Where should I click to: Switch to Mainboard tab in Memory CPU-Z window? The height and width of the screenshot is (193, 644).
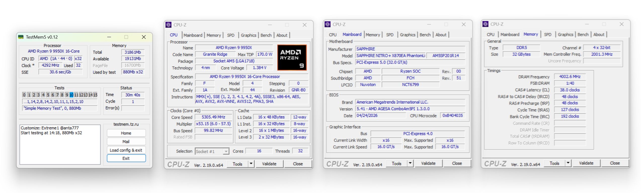tap(510, 34)
